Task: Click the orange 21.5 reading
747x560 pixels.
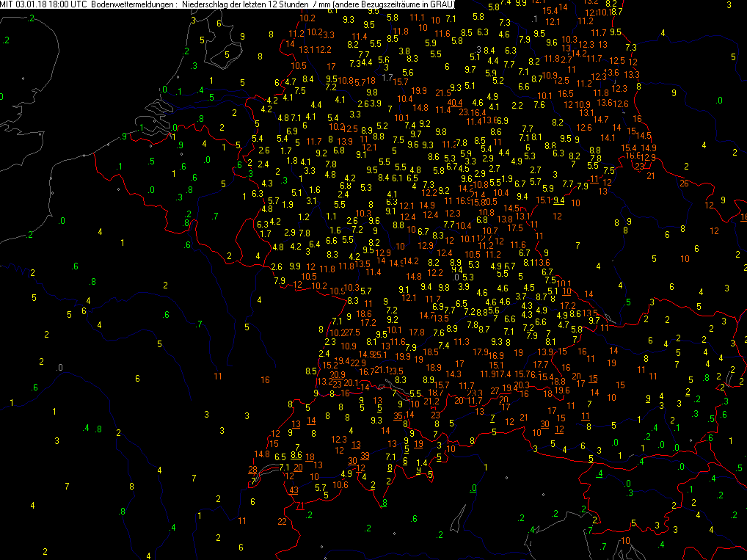Action: tap(442, 93)
